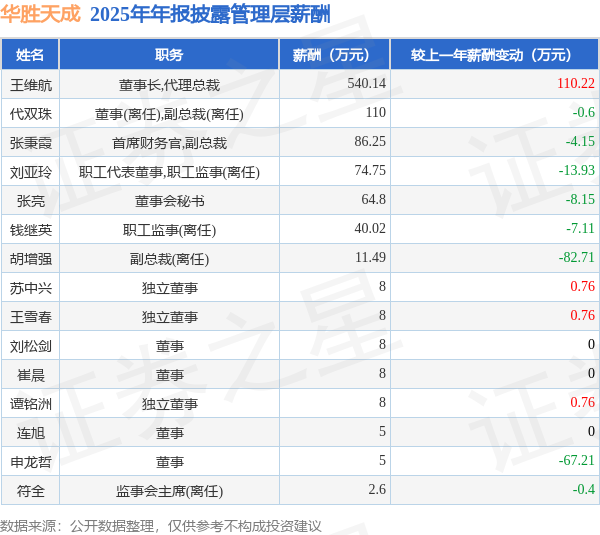
Task: Click the change value 110.22
Action: [576, 83]
